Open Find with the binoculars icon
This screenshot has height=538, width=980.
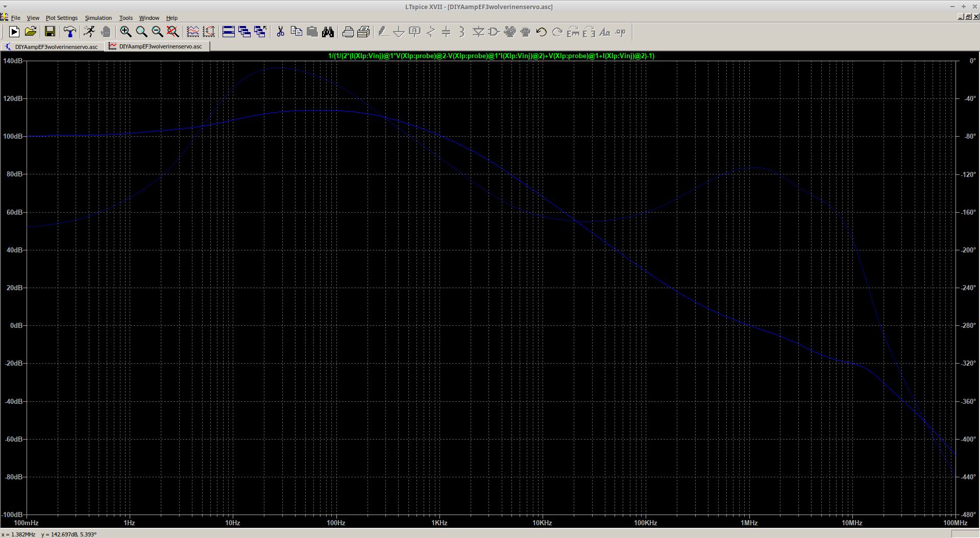[328, 32]
